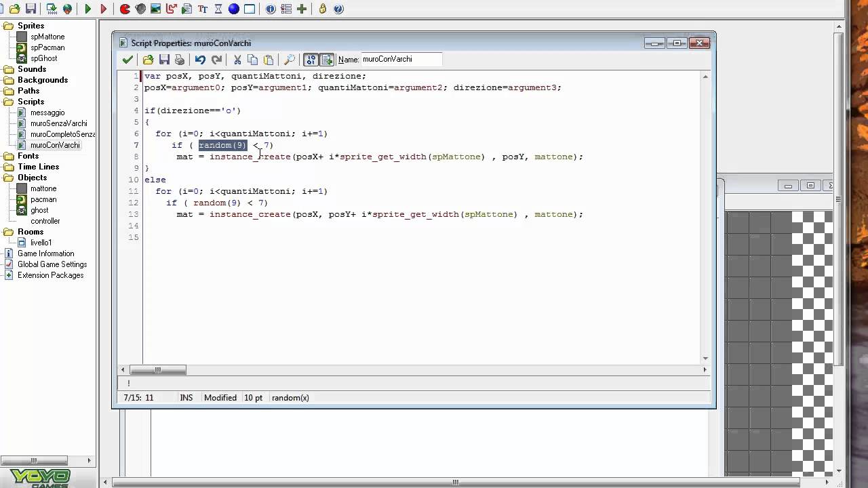Create a new time line (hourglass icon)
868x488 pixels.
pyautogui.click(x=218, y=9)
